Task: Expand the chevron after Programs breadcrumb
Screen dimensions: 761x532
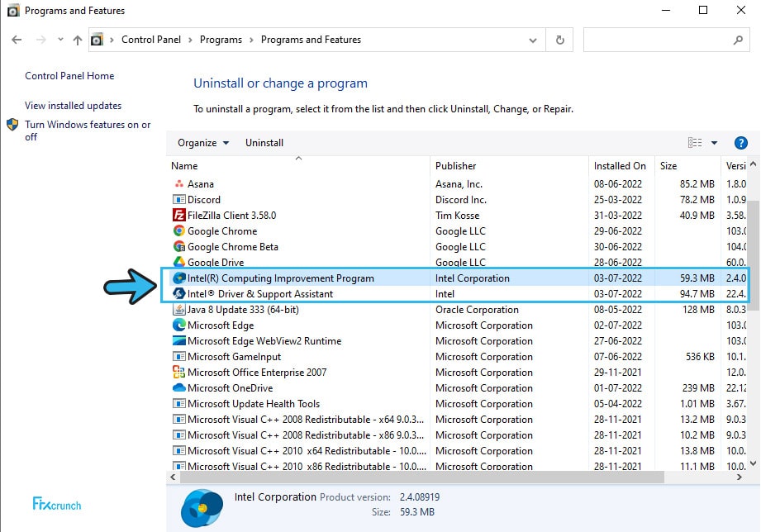Action: [x=251, y=40]
